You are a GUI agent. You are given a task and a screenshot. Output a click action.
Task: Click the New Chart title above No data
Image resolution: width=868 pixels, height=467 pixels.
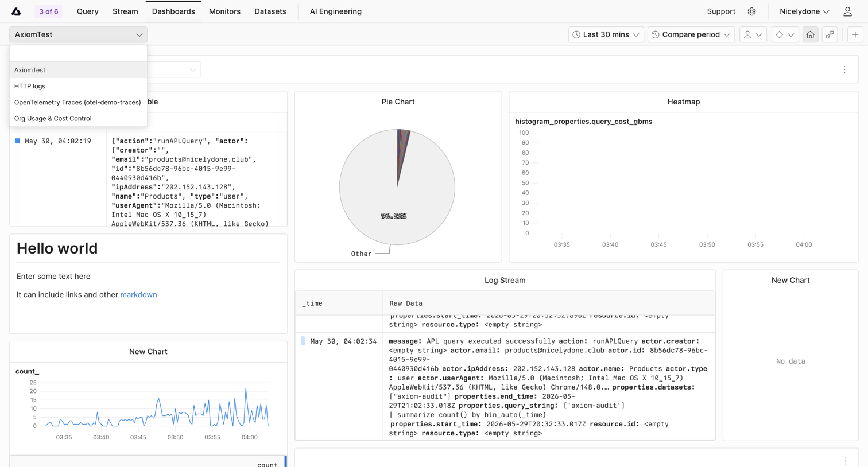point(790,280)
